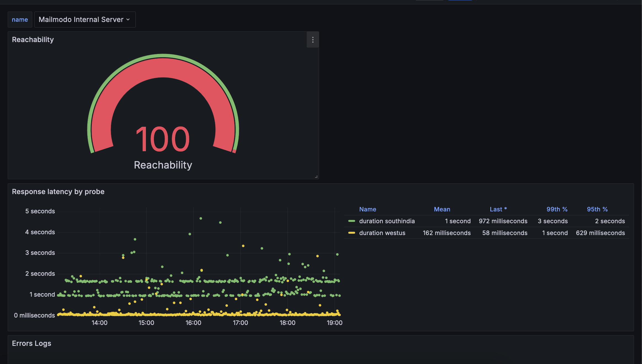Click the 629 milliseconds 95th percentile value
Image resolution: width=642 pixels, height=364 pixels.
click(600, 233)
